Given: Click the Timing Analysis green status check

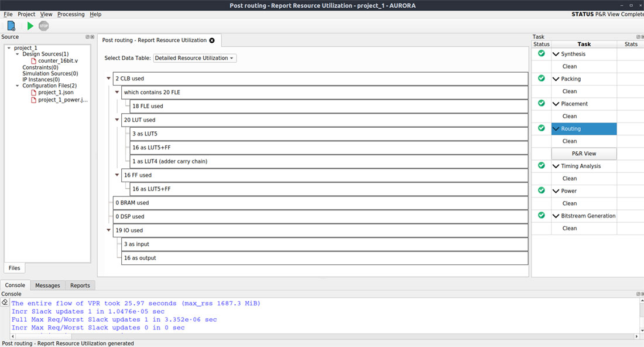Looking at the screenshot, I should 542,165.
